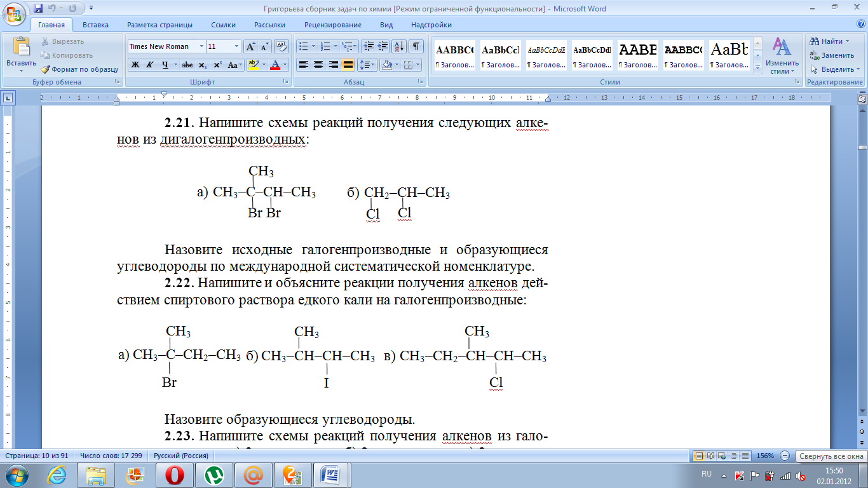Open the multilevel list dropdown
Viewport: 868px width, 488px height.
click(x=349, y=46)
